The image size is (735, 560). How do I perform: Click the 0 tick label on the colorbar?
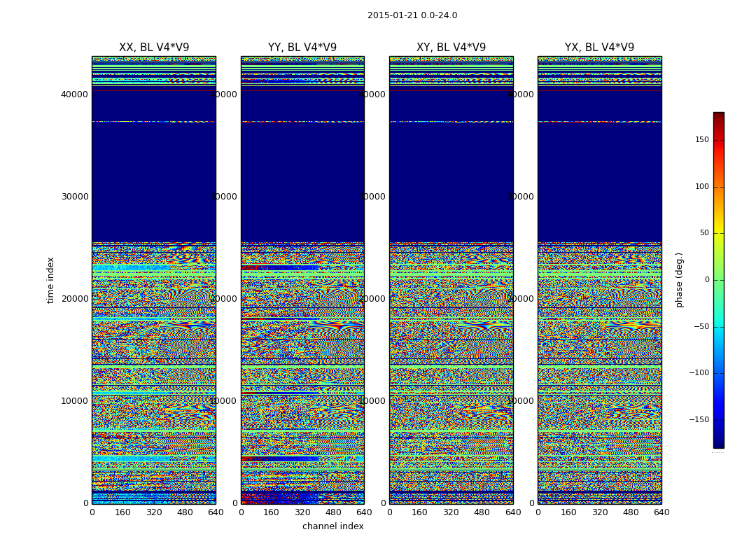(706, 280)
